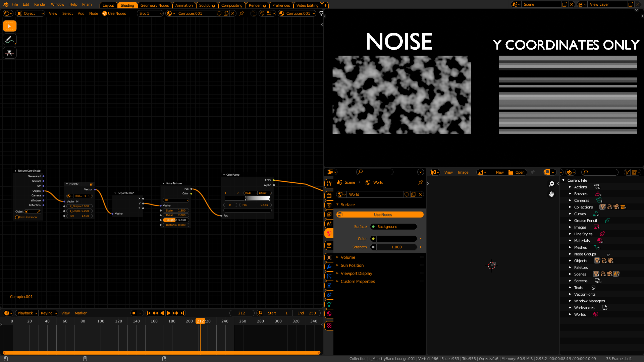Open the Object Constraints tab icon
Screen dimensions: 644x362
coord(329,295)
